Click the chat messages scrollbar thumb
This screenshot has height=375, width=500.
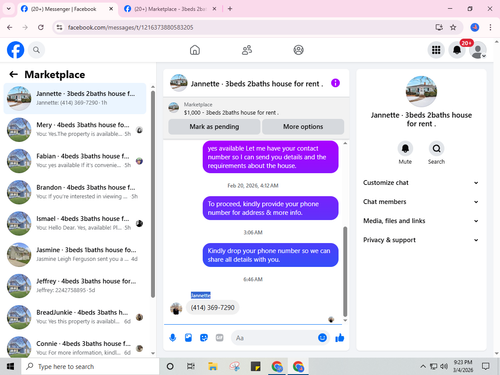click(x=345, y=271)
